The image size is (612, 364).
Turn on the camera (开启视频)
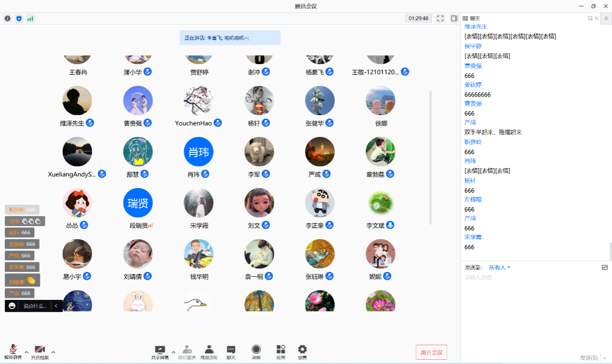coord(40,351)
